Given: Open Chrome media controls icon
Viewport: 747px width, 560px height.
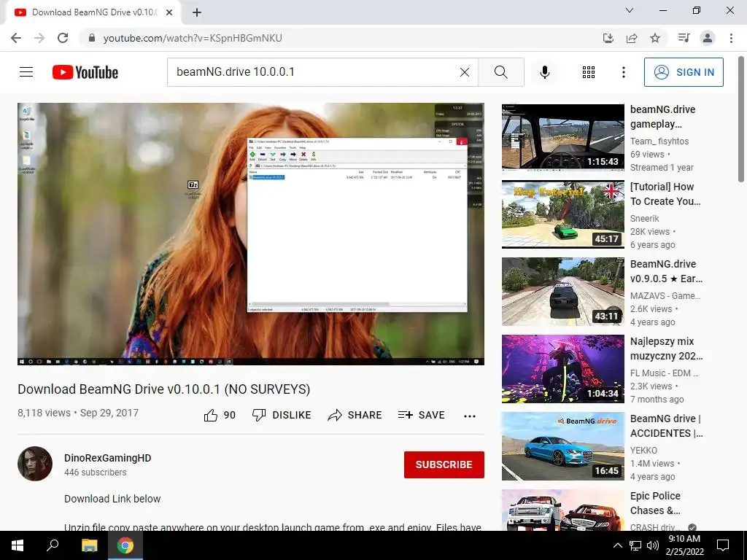Looking at the screenshot, I should point(684,38).
